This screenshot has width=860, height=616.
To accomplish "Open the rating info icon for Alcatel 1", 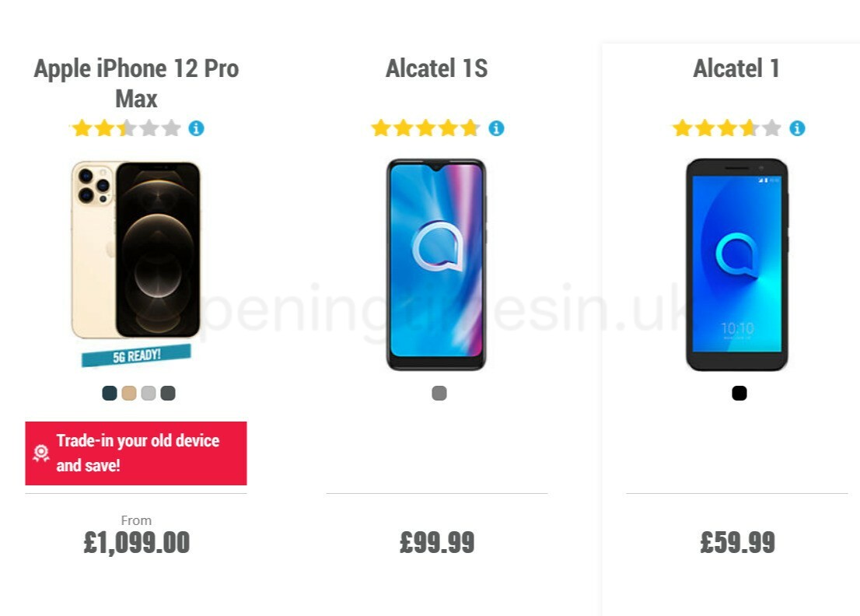I will (796, 128).
